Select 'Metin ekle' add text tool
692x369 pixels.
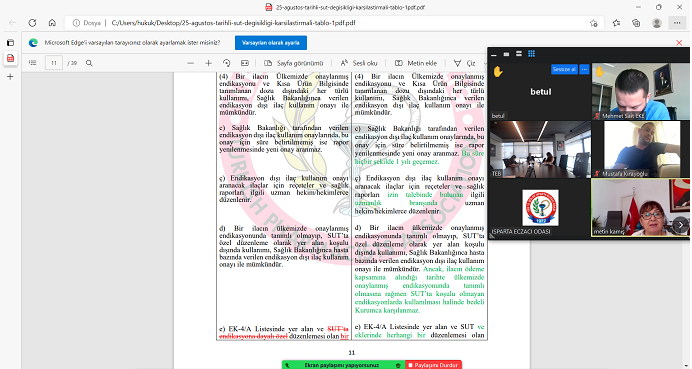pyautogui.click(x=416, y=63)
